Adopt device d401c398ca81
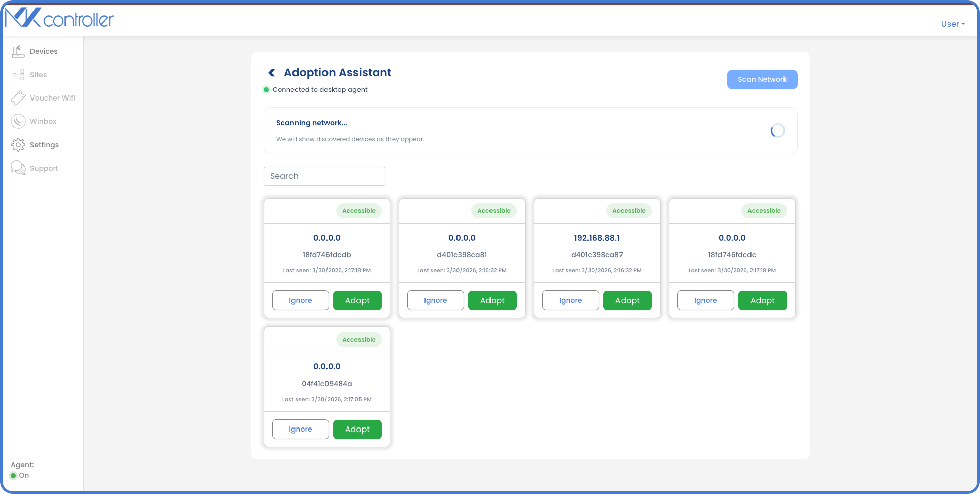This screenshot has width=980, height=494. (492, 300)
